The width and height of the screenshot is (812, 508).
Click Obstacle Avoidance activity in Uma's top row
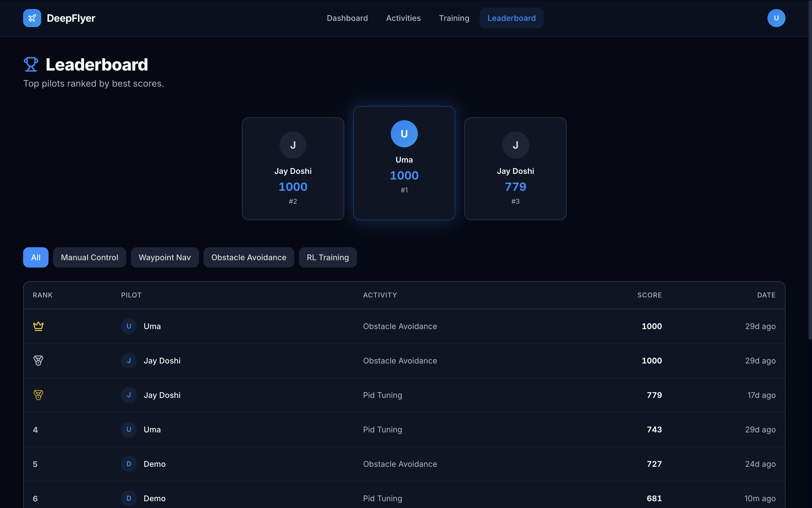click(x=400, y=326)
